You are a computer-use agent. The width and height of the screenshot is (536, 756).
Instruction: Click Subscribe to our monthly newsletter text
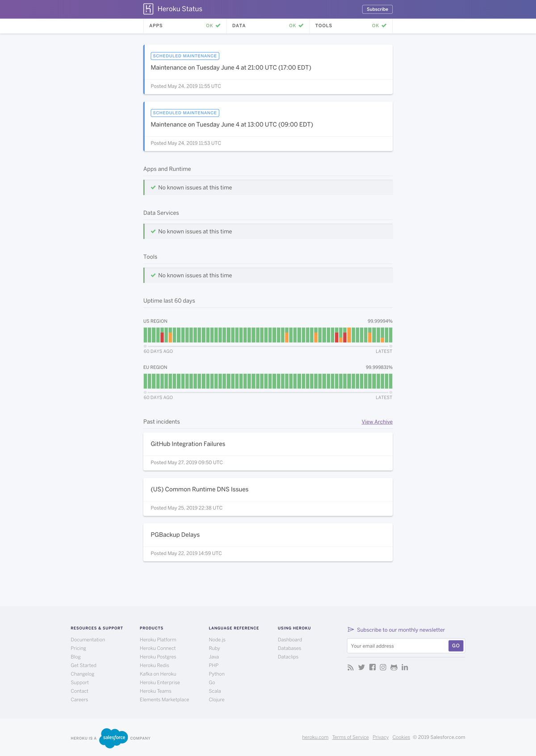tap(401, 630)
